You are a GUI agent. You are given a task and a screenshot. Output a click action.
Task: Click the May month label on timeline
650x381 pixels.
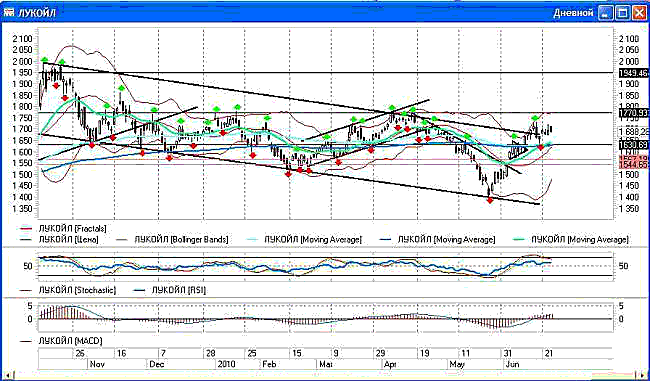click(458, 364)
